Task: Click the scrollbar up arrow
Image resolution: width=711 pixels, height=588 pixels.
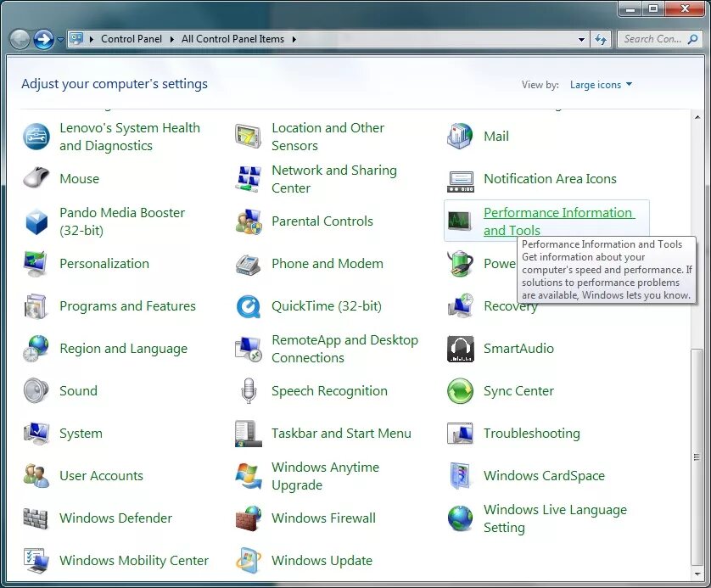Action: (x=697, y=117)
